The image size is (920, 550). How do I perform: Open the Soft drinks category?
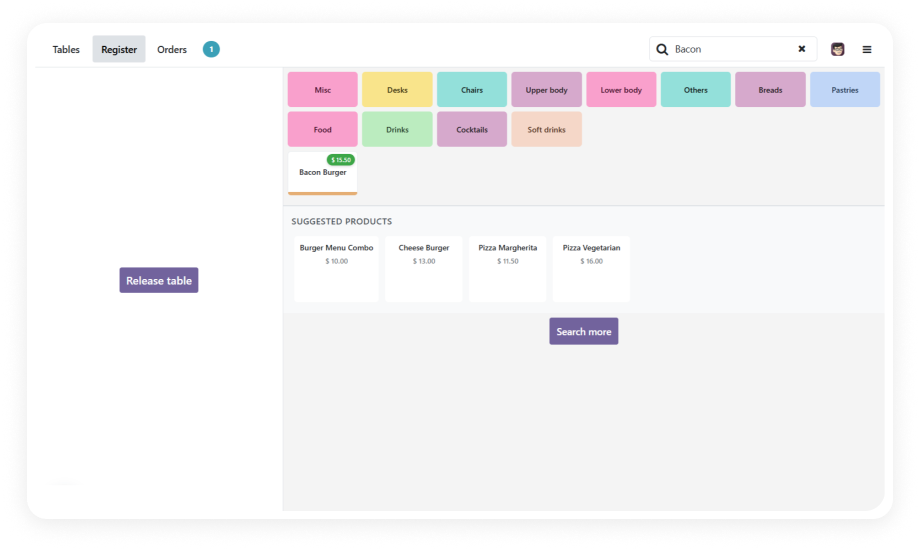point(546,129)
